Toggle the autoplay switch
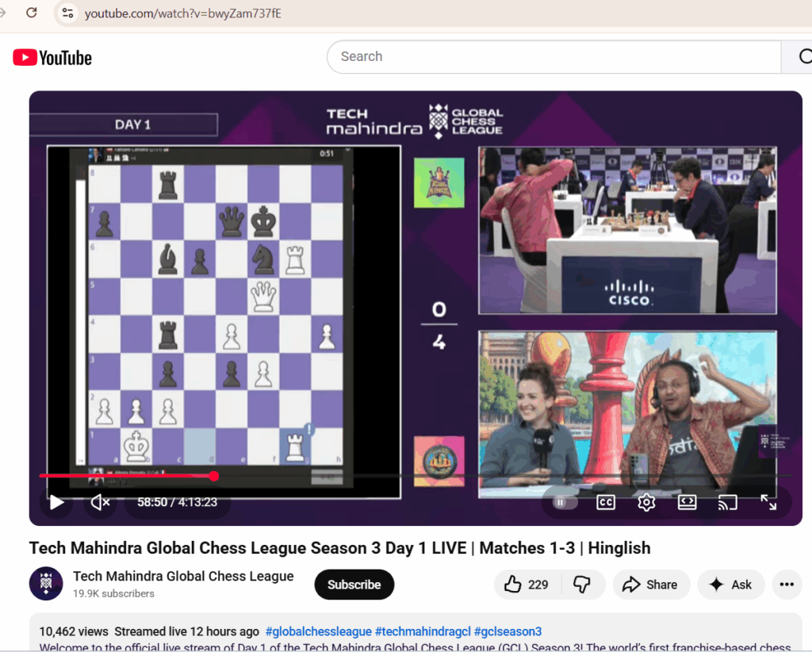812x652 pixels. (561, 502)
